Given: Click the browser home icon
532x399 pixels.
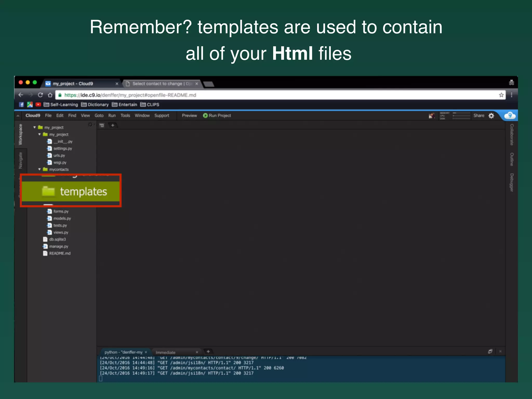Looking at the screenshot, I should point(50,95).
